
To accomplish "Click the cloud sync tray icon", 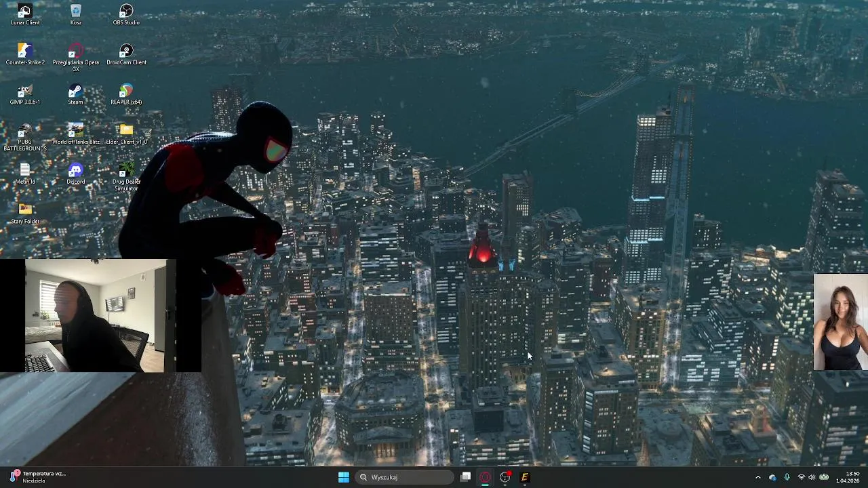I will (x=772, y=477).
